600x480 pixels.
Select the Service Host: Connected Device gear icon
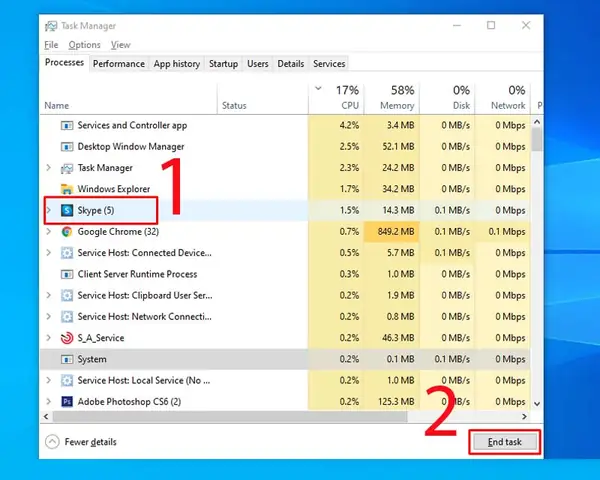tap(67, 253)
